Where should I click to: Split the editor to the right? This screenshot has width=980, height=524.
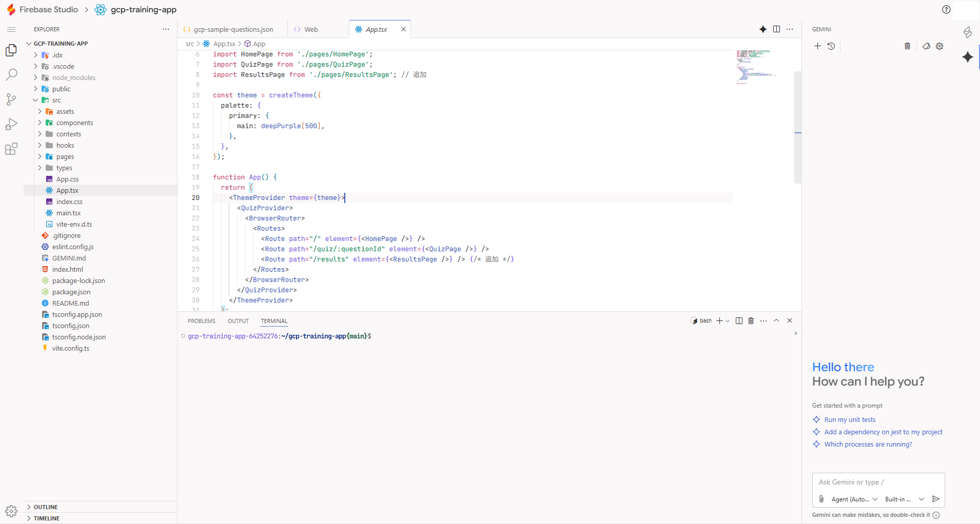click(776, 29)
